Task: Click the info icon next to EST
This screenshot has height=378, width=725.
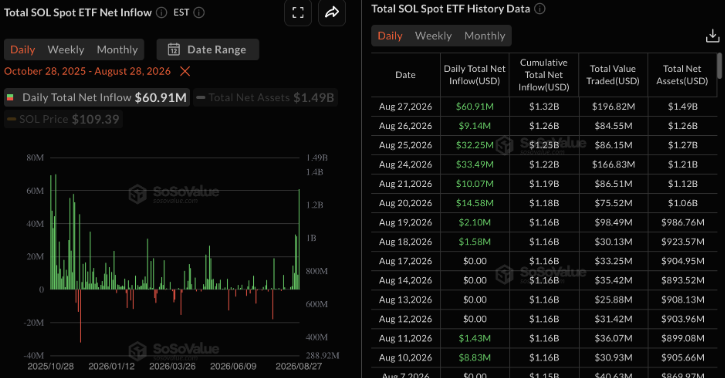Action: [199, 12]
